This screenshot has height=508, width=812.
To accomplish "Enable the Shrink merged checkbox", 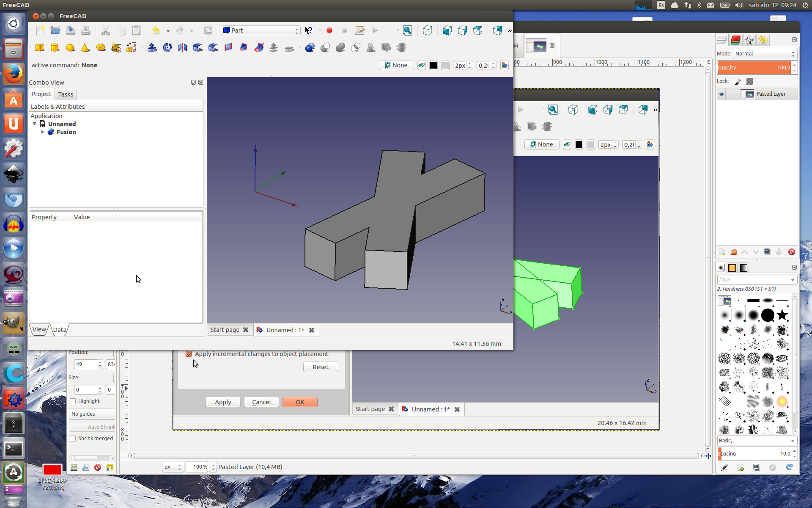I will 73,439.
